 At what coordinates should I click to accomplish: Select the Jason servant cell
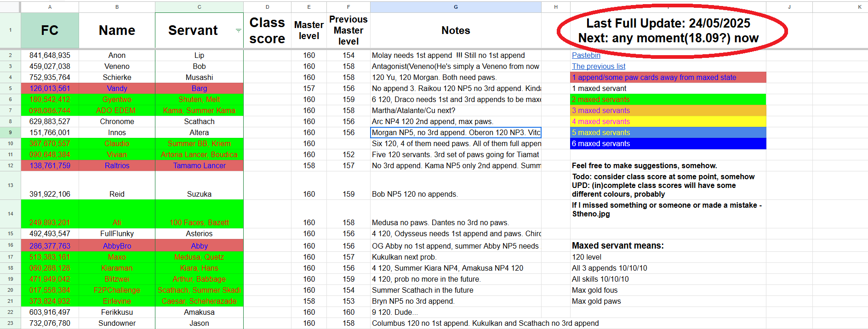[199, 323]
